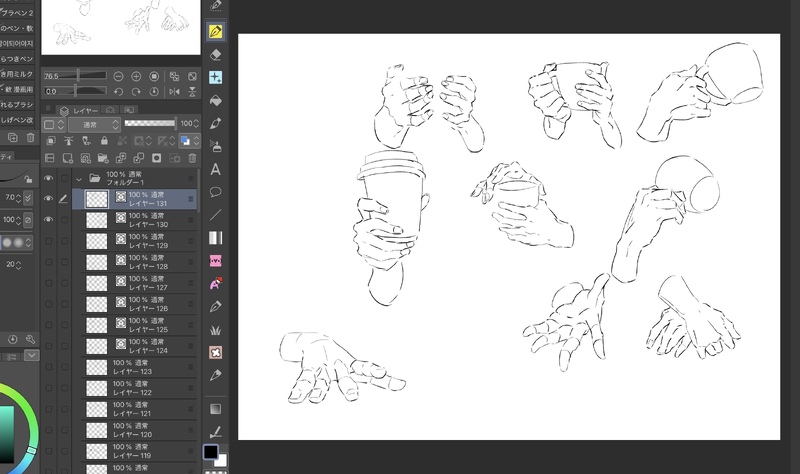Select the しげペン改 sub tool
This screenshot has height=474, width=800.
pos(17,120)
